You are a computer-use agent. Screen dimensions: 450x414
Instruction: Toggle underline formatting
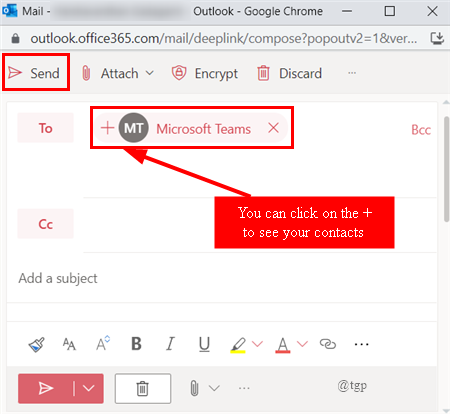pyautogui.click(x=204, y=344)
